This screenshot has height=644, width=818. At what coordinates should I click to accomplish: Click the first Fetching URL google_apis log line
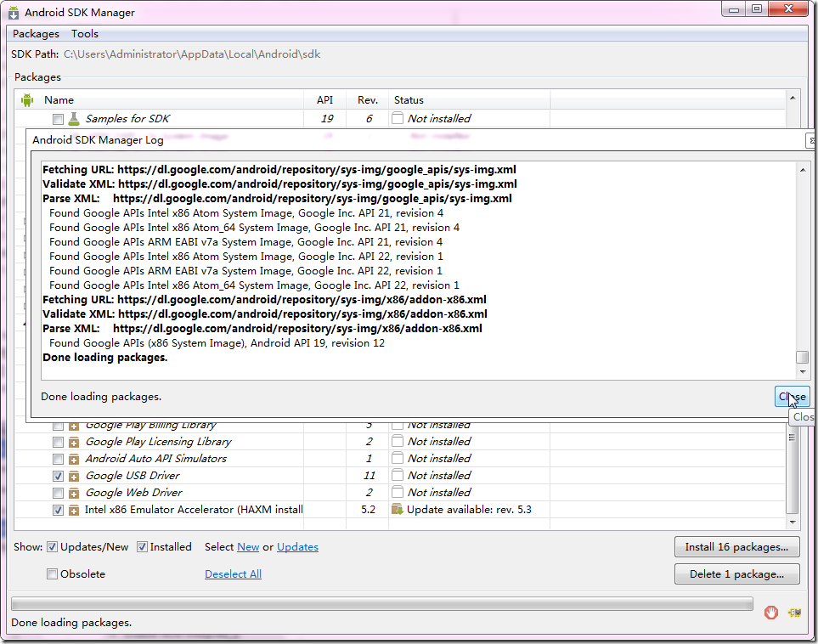(x=279, y=170)
